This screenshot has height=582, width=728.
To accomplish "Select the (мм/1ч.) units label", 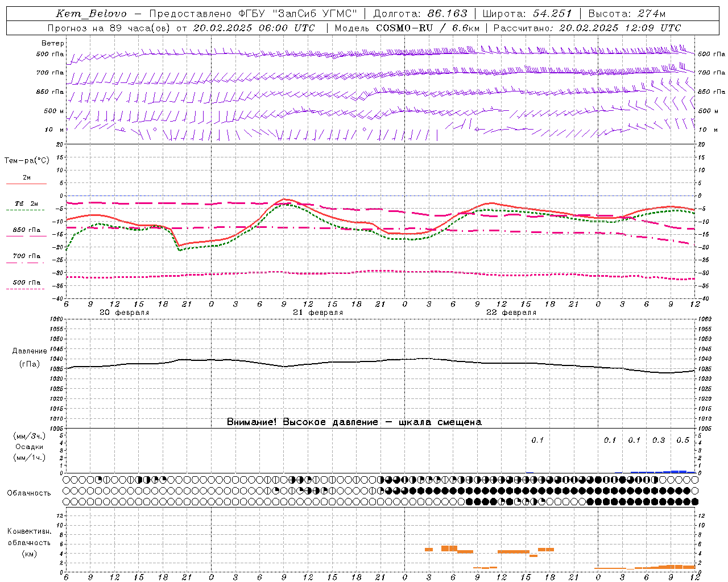I will (29, 458).
